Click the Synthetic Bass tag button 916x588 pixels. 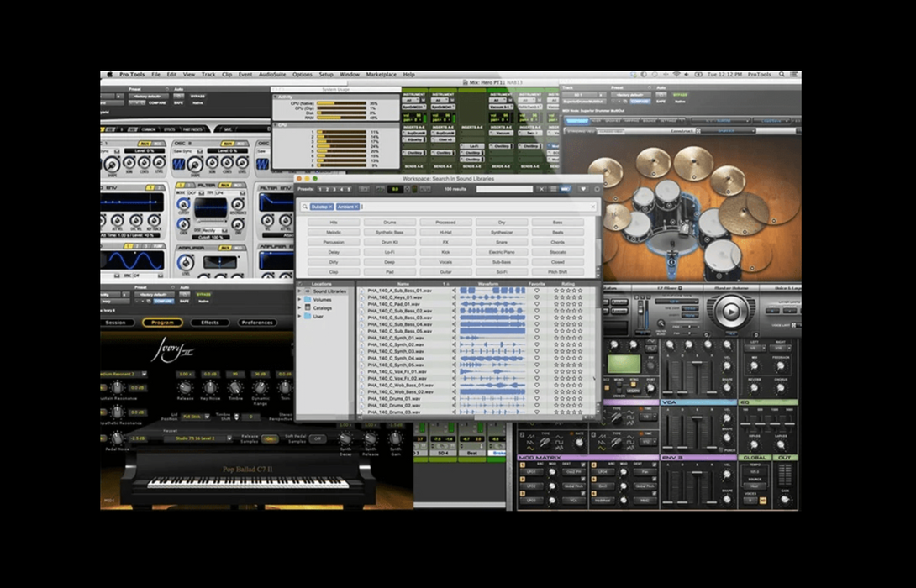click(x=389, y=232)
